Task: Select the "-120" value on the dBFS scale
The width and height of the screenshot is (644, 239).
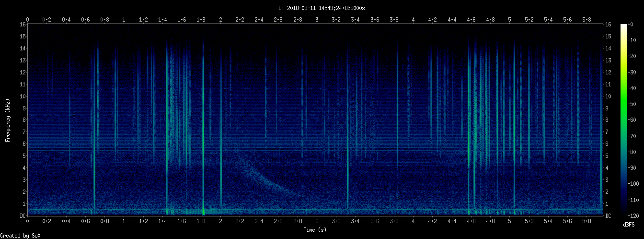Action: (634, 216)
